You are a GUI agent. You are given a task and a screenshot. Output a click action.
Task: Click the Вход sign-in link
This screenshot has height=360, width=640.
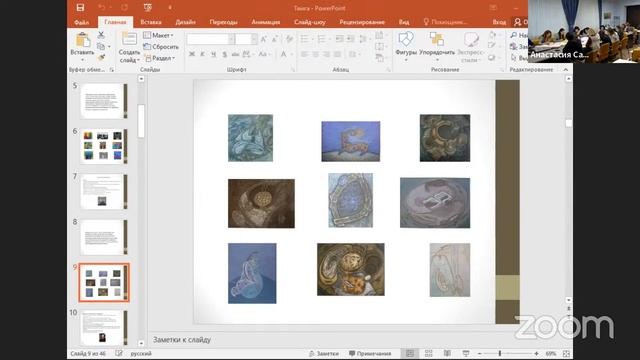point(499,22)
